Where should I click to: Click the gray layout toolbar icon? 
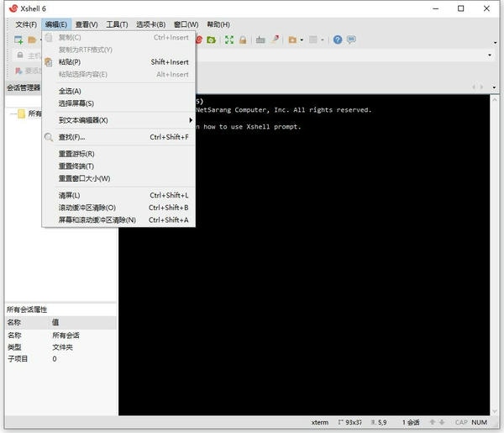coord(312,40)
